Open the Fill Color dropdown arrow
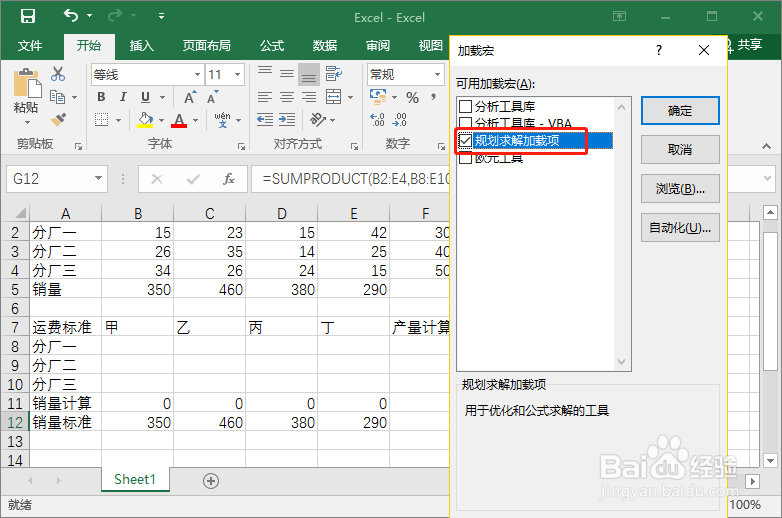 pos(161,120)
